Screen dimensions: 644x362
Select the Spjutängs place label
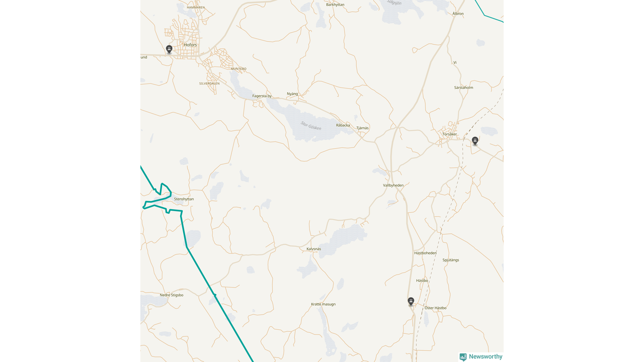[451, 260]
